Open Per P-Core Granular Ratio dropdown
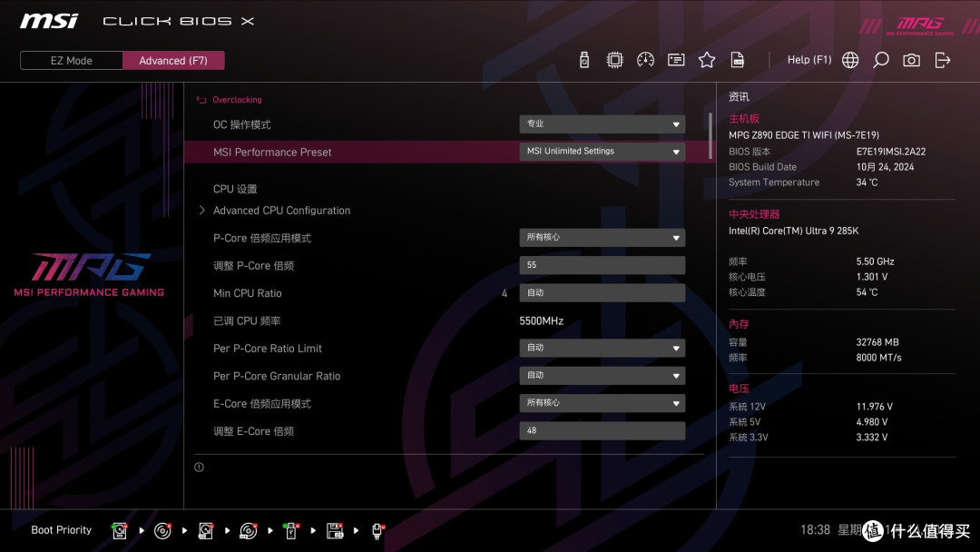 pos(602,375)
